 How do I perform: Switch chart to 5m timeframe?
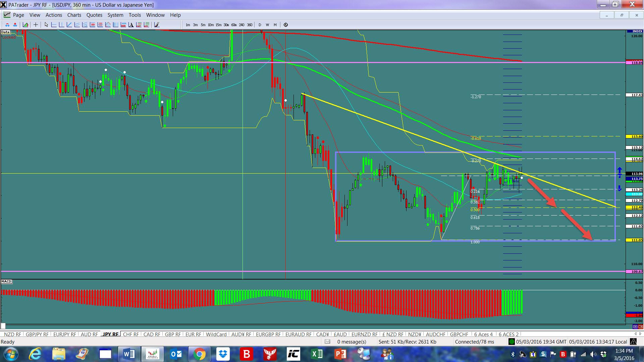[x=203, y=25]
